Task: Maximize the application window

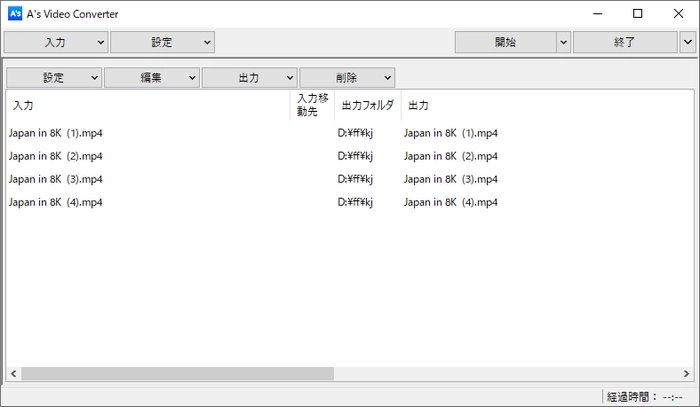Action: click(x=638, y=14)
